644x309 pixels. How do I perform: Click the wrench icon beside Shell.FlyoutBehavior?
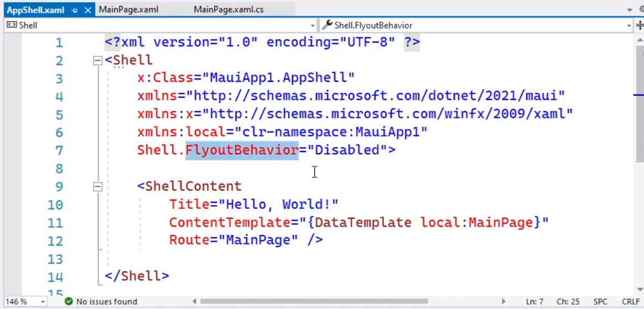point(327,25)
